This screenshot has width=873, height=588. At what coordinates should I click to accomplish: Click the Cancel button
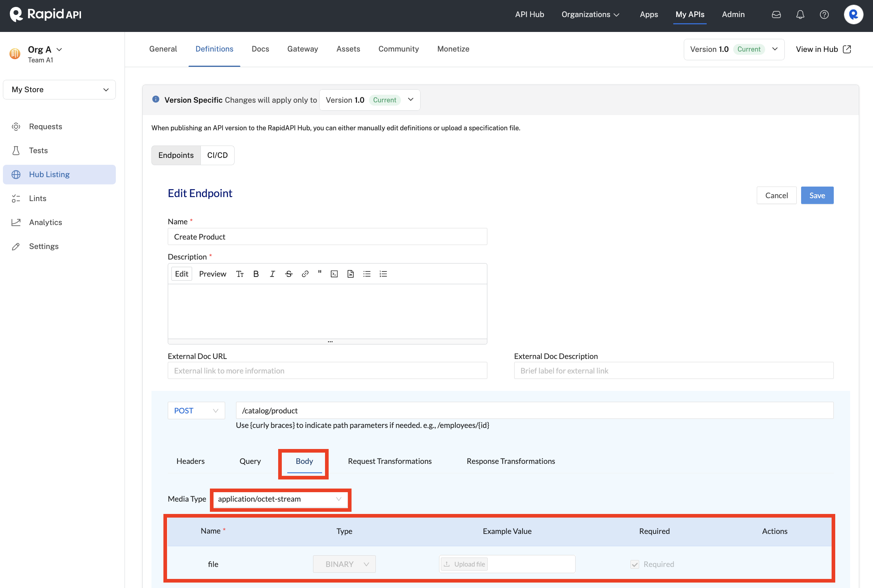pos(776,195)
